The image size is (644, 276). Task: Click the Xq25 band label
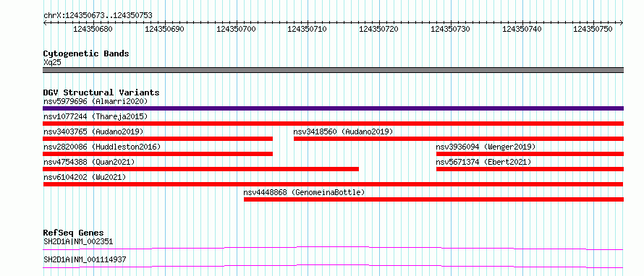click(x=52, y=63)
